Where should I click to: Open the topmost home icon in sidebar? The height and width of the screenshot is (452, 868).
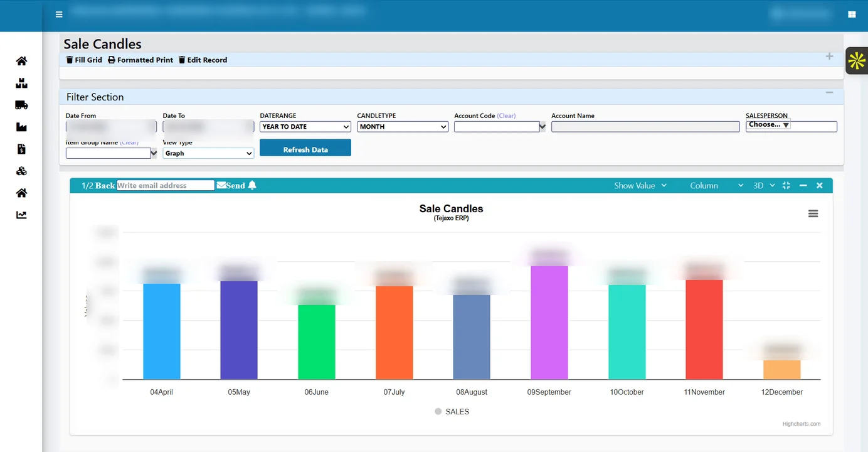coord(21,61)
